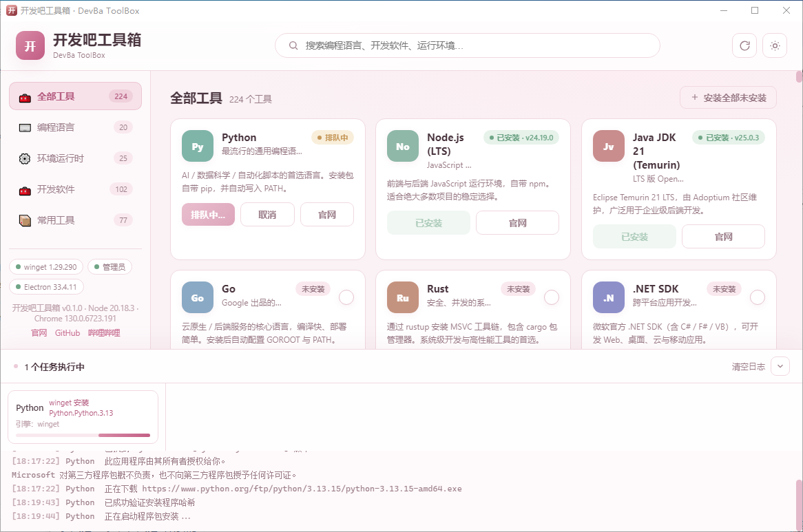Collapse the task log panel chevron
This screenshot has width=803, height=532.
click(x=780, y=366)
